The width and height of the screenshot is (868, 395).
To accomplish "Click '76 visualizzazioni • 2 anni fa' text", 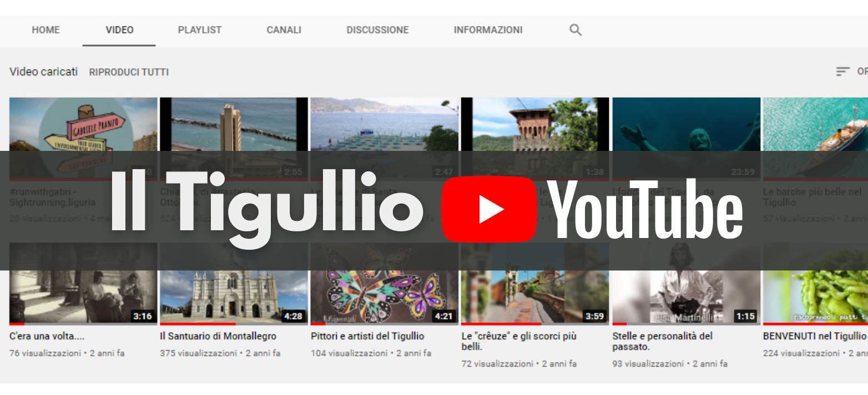I will [x=67, y=353].
